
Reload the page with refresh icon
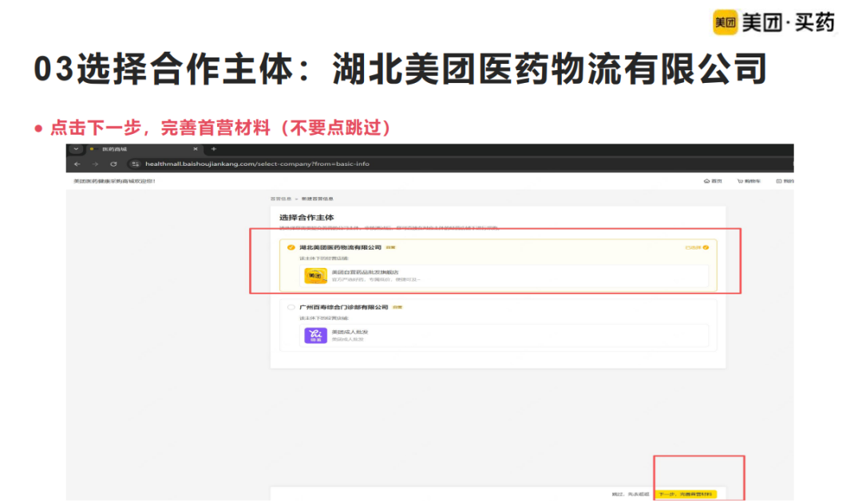[x=113, y=164]
